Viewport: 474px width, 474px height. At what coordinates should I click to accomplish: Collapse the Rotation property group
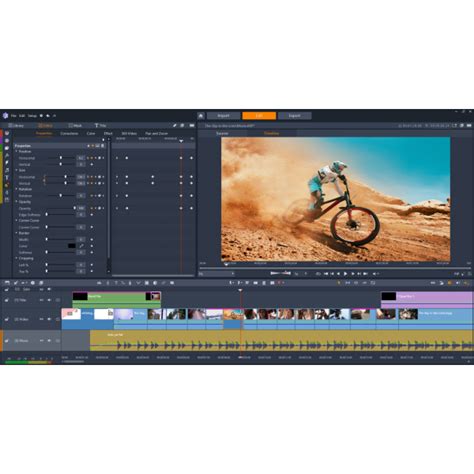16,189
